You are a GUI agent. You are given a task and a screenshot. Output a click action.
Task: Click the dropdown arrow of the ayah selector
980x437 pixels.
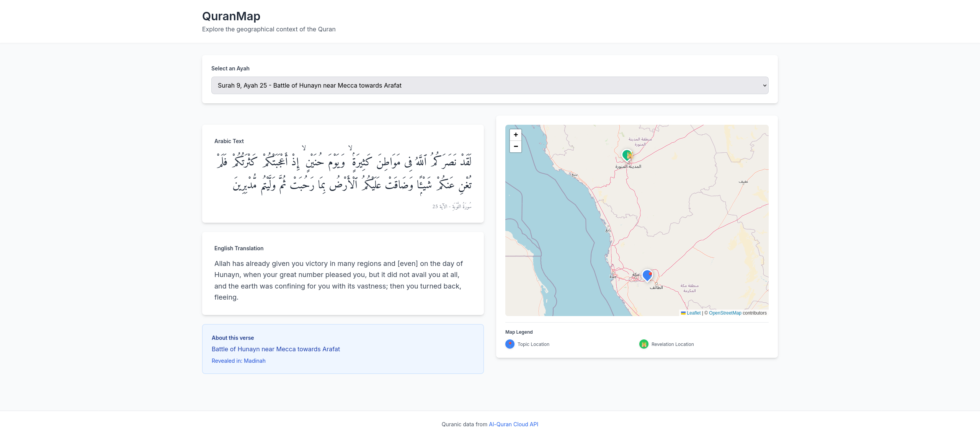[764, 85]
